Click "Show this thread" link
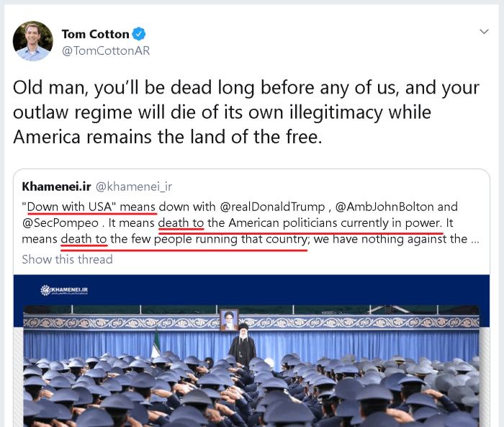Screen dimensions: 504x427 pyautogui.click(x=67, y=259)
